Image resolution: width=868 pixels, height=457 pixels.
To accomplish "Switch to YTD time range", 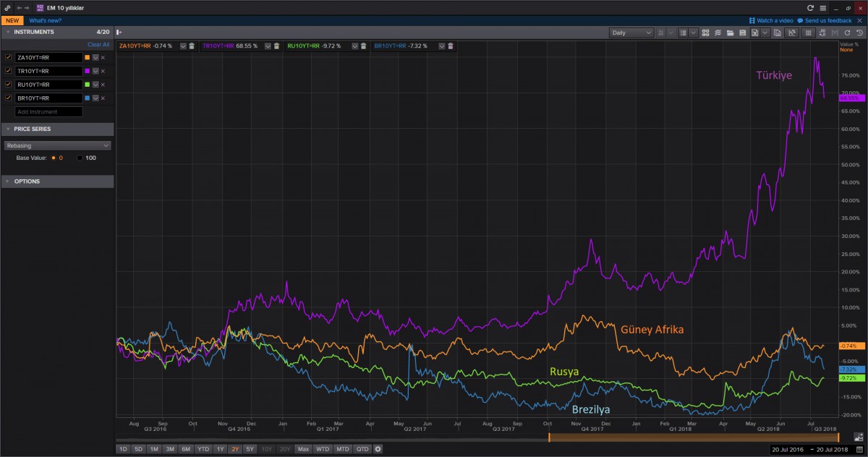I will 203,449.
